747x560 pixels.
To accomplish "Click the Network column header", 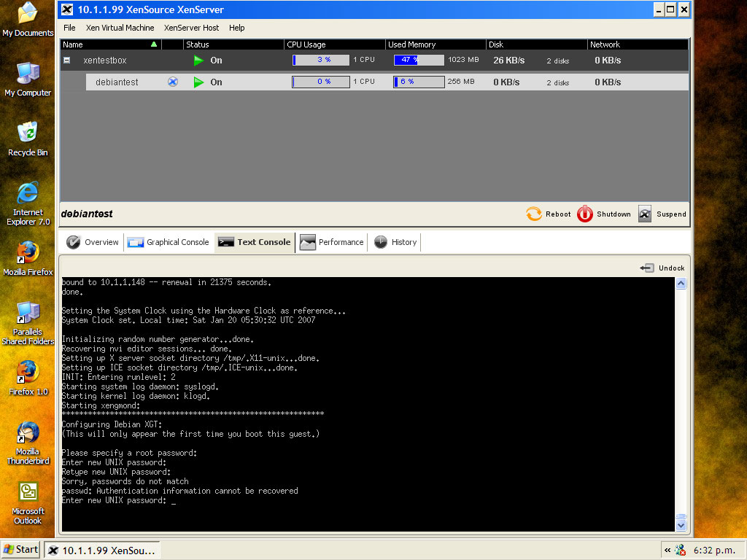I will [638, 44].
